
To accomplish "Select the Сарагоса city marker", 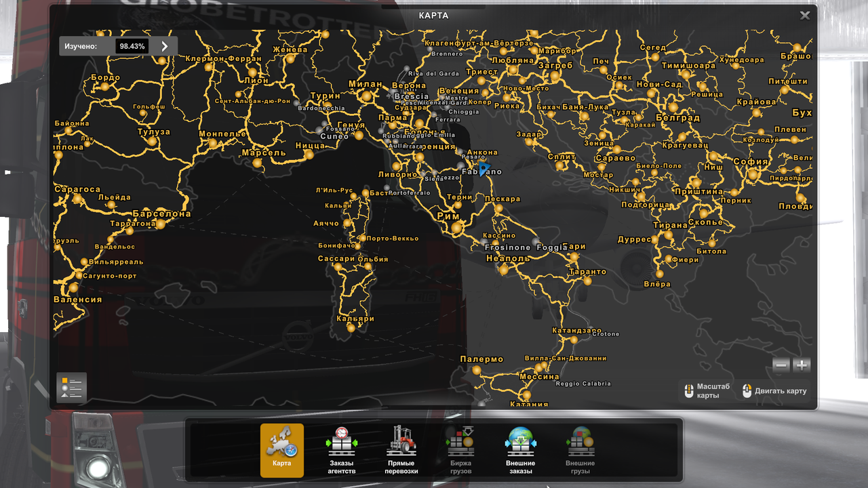I will [77, 199].
